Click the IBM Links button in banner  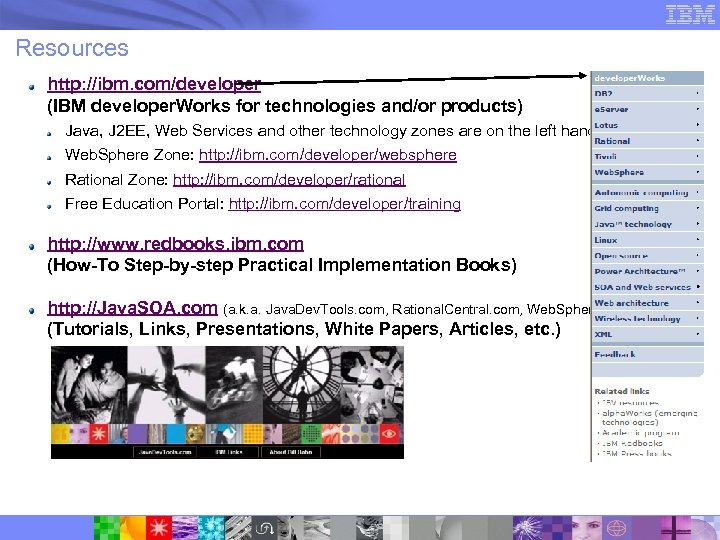[x=229, y=452]
